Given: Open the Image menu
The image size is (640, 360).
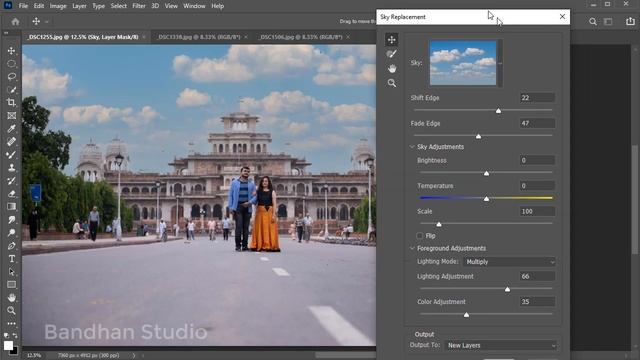Looking at the screenshot, I should [x=58, y=6].
